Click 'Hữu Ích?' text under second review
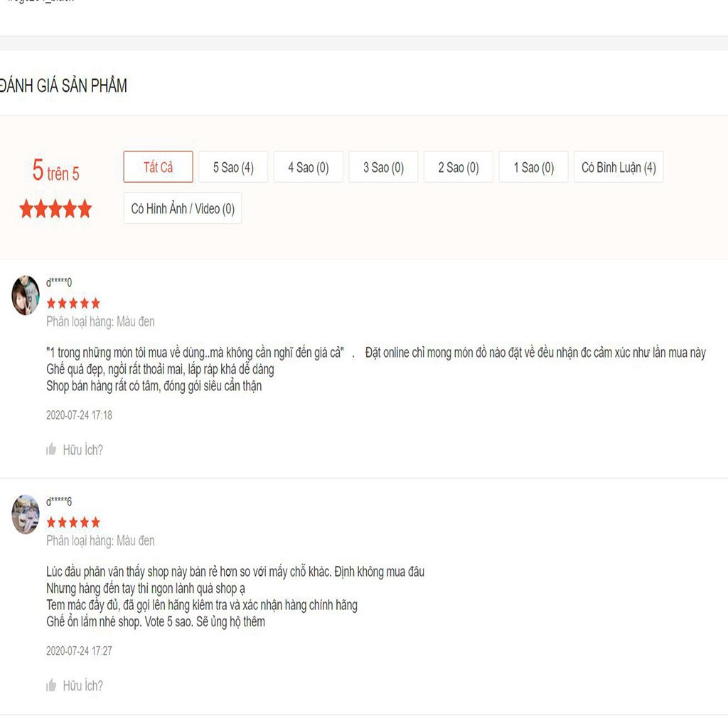The image size is (728, 728). tap(82, 685)
